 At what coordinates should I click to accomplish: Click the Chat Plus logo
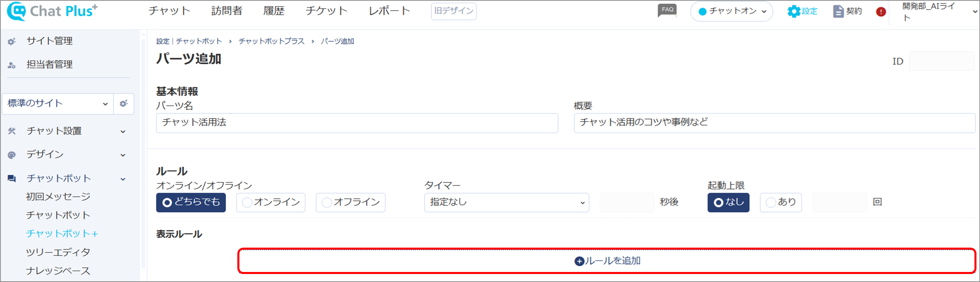(52, 11)
